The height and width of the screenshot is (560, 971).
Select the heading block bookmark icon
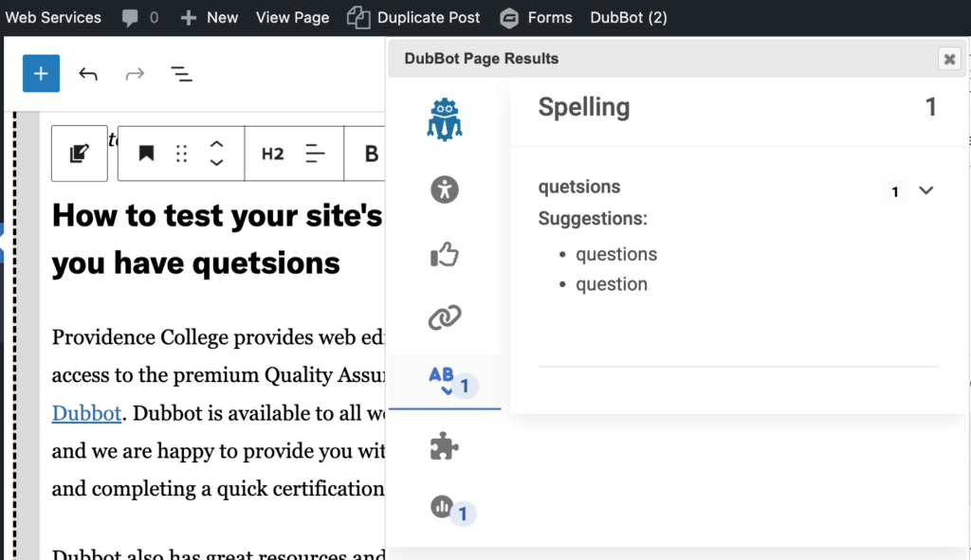(x=146, y=154)
